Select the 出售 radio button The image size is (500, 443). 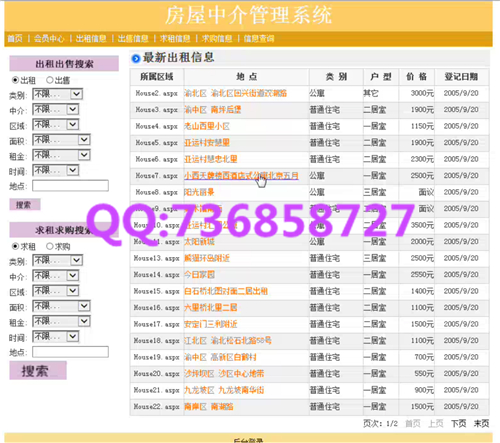coord(50,80)
